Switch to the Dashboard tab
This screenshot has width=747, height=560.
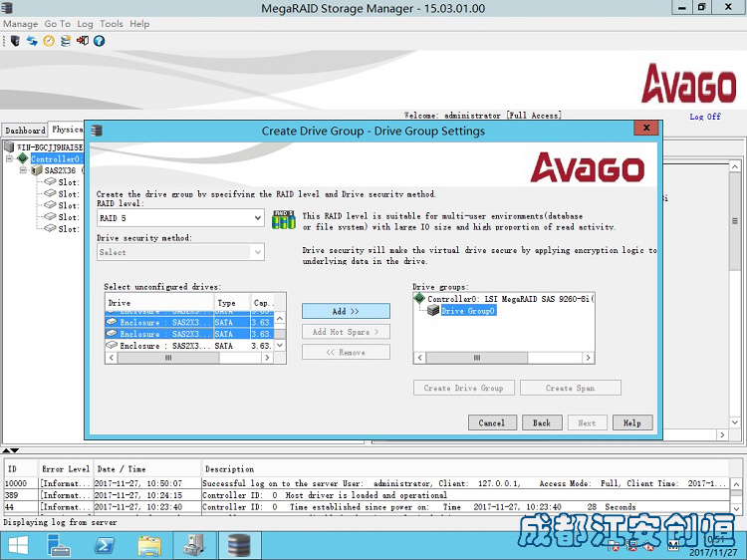click(25, 131)
